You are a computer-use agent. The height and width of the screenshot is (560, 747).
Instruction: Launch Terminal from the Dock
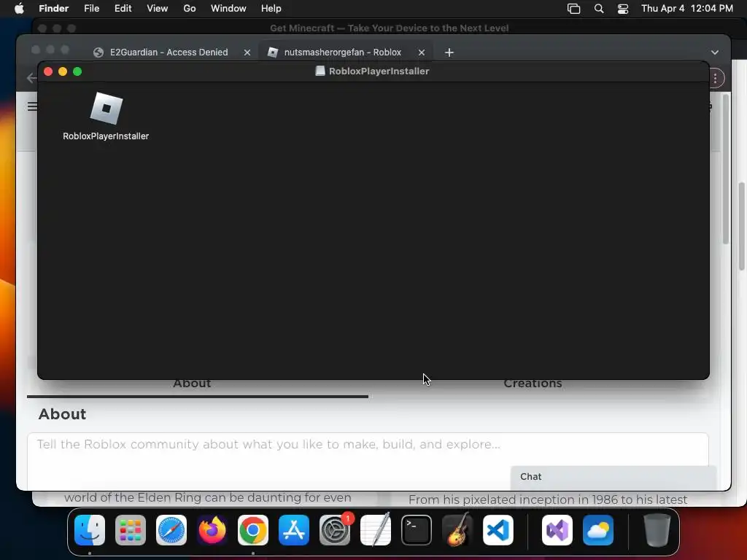417,530
